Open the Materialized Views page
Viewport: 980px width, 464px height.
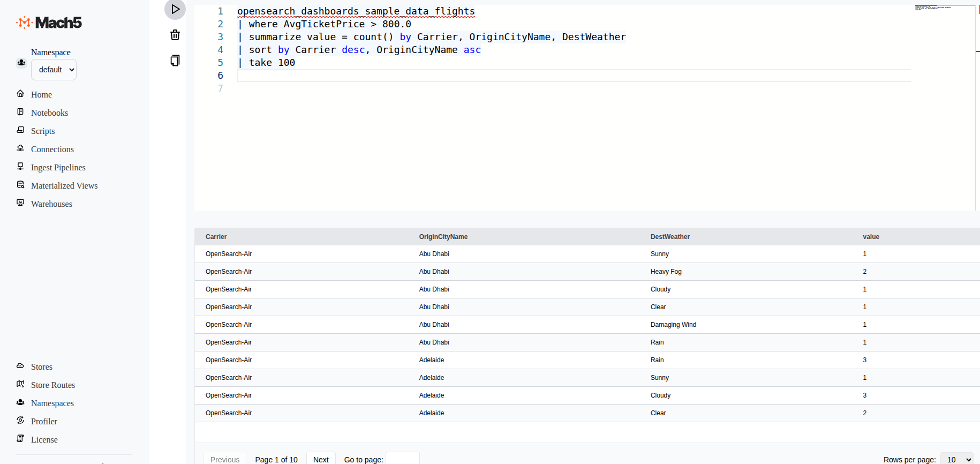64,186
